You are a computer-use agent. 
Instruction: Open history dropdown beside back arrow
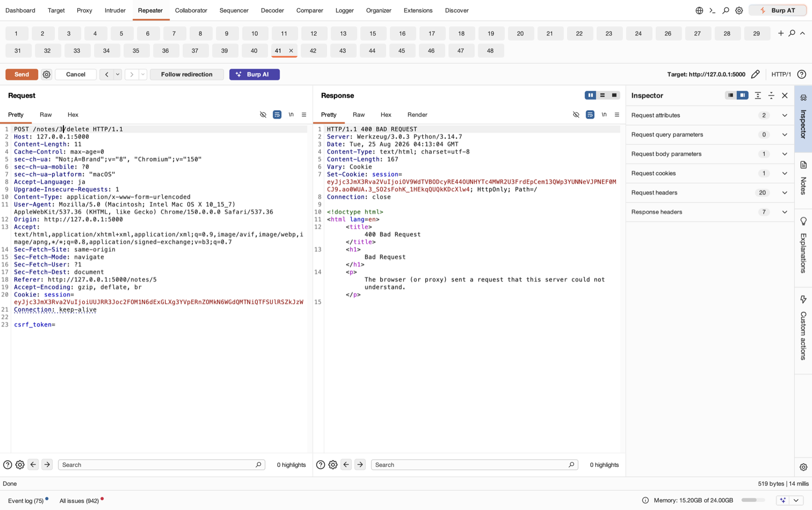pos(118,75)
